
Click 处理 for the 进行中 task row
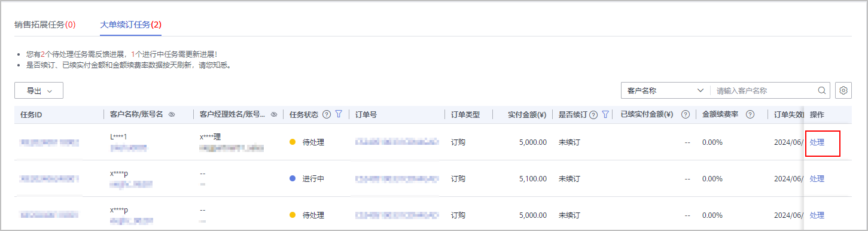point(817,178)
